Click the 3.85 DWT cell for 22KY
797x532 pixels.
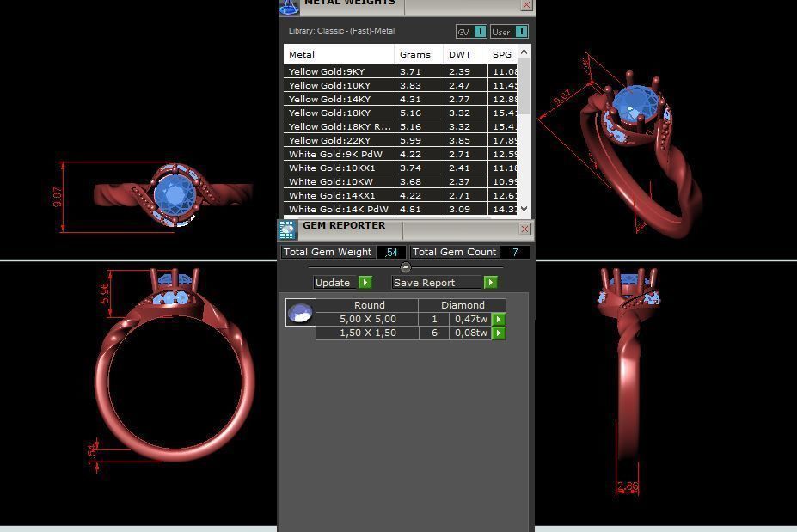coord(465,140)
